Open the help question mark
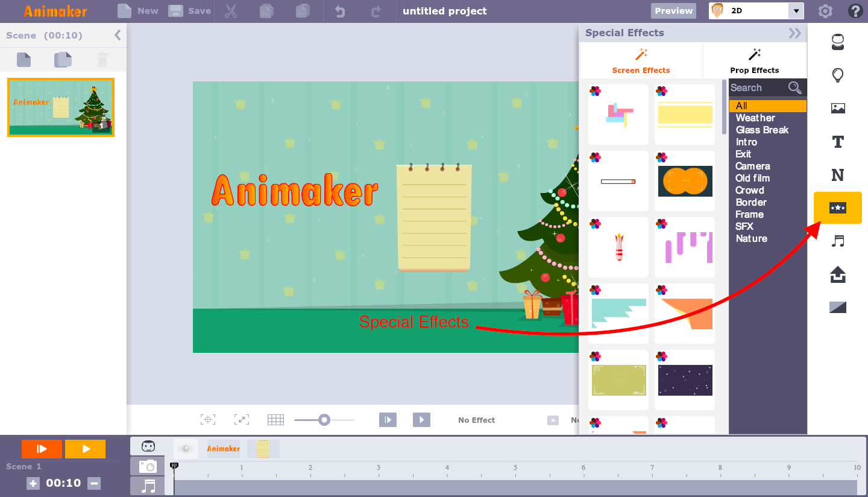The width and height of the screenshot is (868, 497). click(855, 11)
